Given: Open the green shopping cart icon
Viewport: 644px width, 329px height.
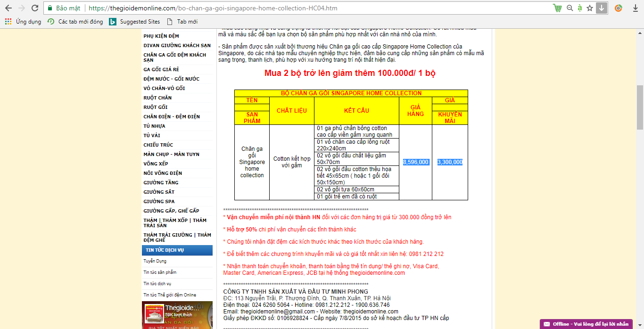Looking at the screenshot, I should [x=558, y=8].
